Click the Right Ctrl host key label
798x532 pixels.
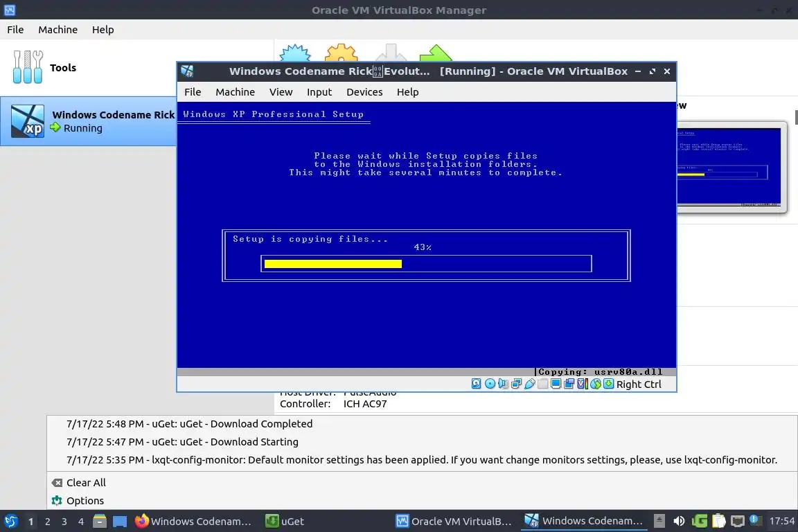[x=639, y=384]
